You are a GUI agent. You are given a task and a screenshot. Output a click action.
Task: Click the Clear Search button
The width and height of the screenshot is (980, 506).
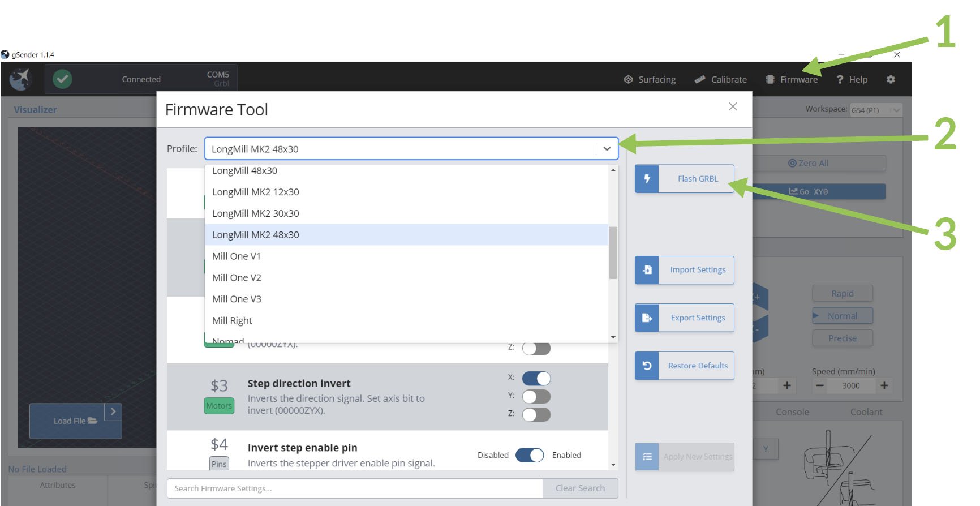point(580,488)
